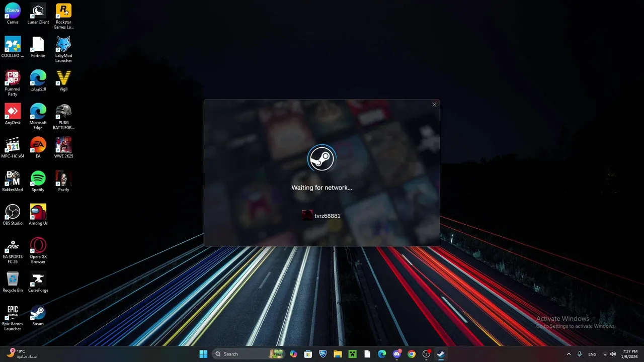Image resolution: width=644 pixels, height=362 pixels.
Task: Select the Among Us desktop icon
Action: [38, 215]
